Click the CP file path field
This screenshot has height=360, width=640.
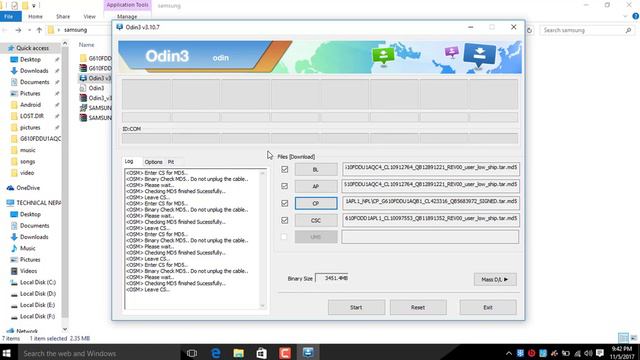tap(431, 203)
